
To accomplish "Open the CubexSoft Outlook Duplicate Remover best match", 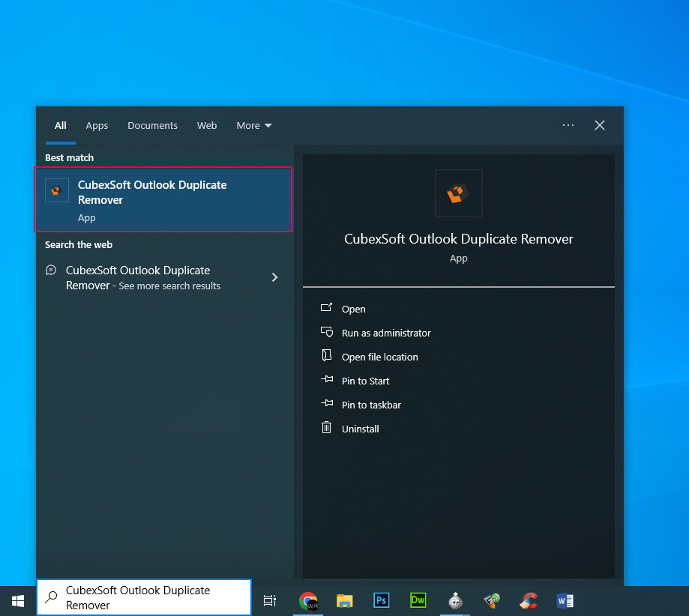I will (163, 199).
